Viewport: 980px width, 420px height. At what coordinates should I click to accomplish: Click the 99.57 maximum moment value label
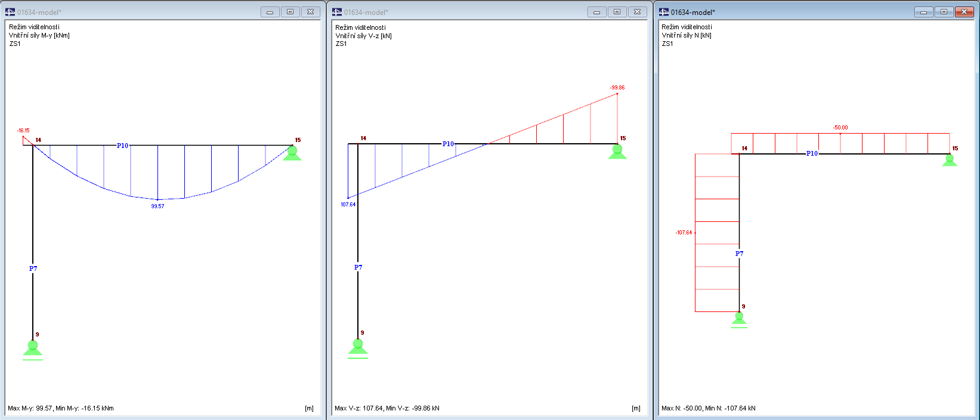[157, 206]
